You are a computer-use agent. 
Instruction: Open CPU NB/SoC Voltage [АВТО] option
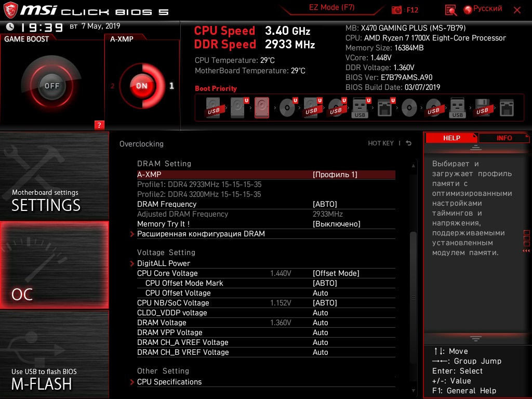coord(325,303)
